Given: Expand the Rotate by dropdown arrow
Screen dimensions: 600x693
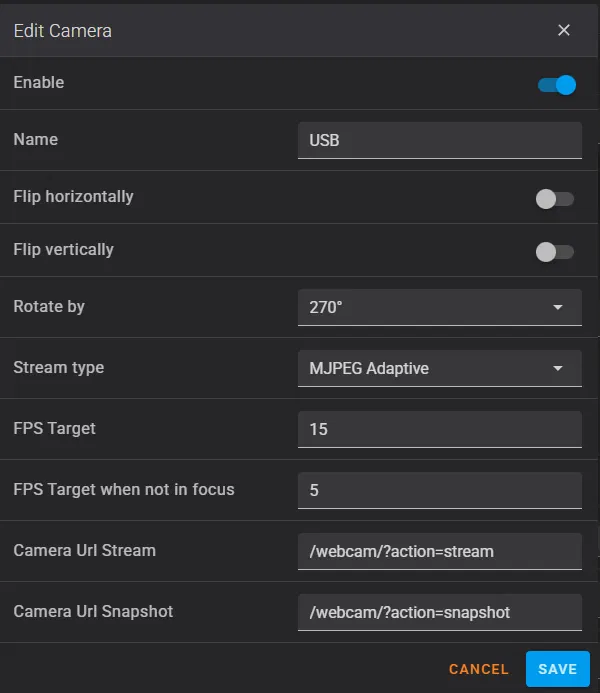Looking at the screenshot, I should pos(558,308).
